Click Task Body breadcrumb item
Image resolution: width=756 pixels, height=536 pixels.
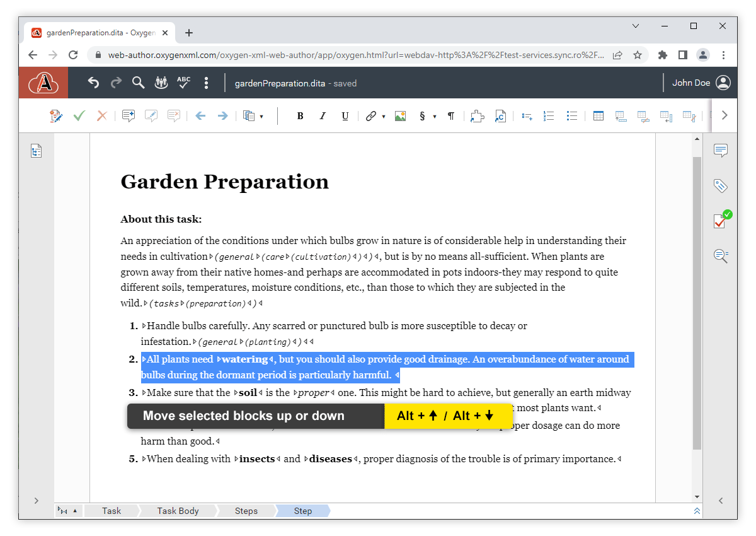[178, 511]
